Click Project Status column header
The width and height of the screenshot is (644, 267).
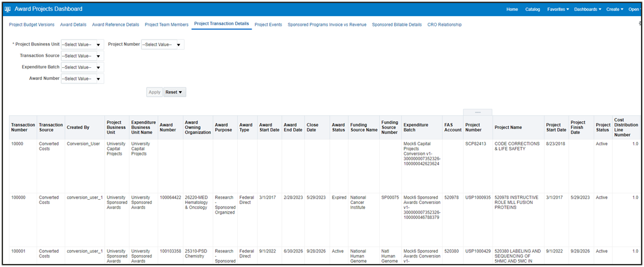click(603, 127)
